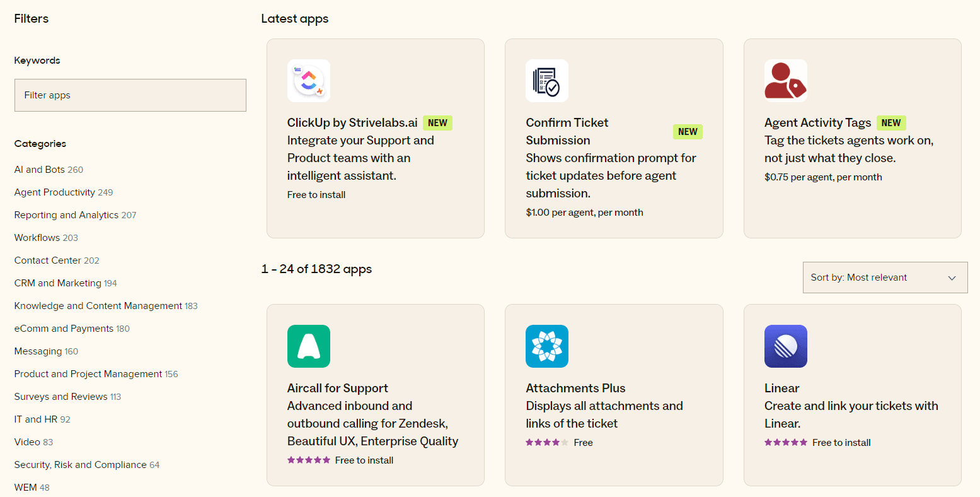Click the Linear app icon
The width and height of the screenshot is (980, 497).
click(785, 346)
